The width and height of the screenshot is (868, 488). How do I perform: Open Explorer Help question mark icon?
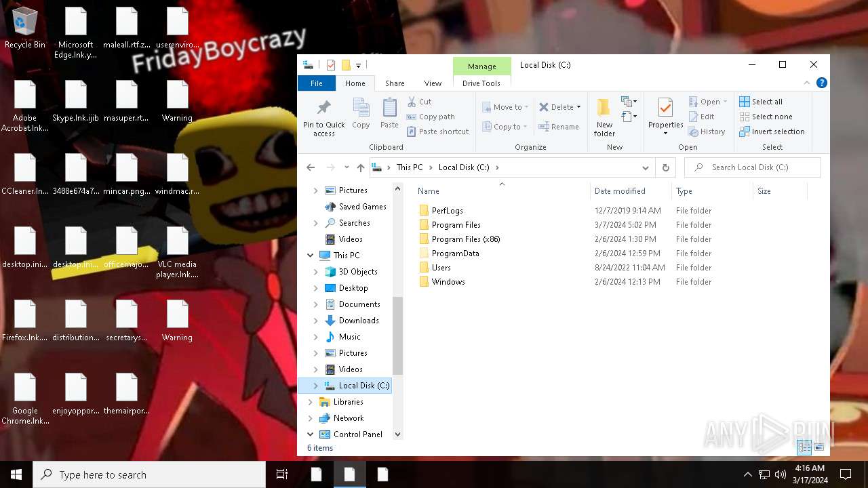[822, 83]
